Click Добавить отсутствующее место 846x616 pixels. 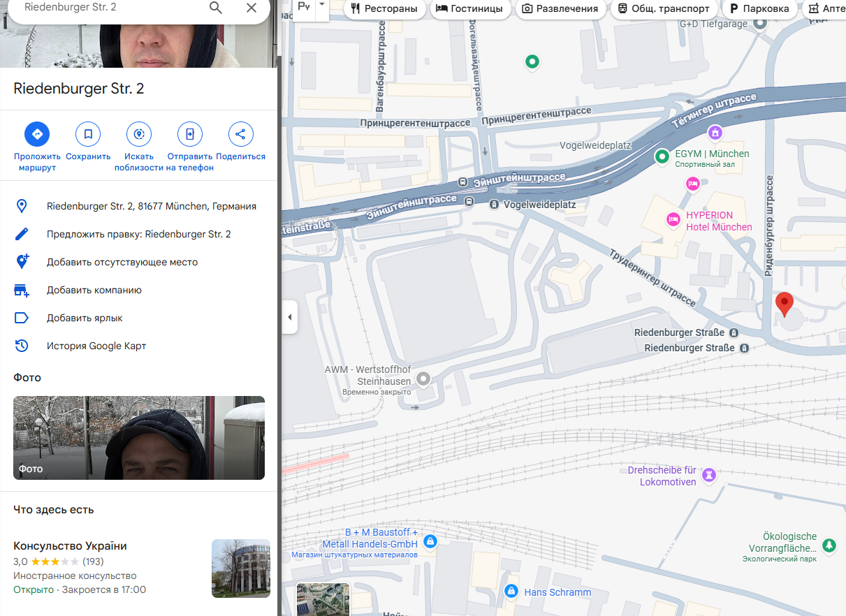tap(138, 262)
